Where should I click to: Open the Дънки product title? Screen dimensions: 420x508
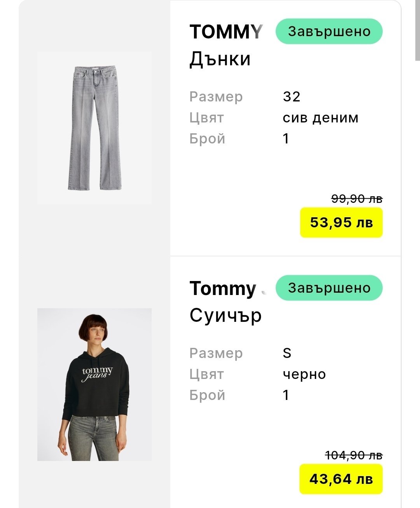pyautogui.click(x=220, y=59)
